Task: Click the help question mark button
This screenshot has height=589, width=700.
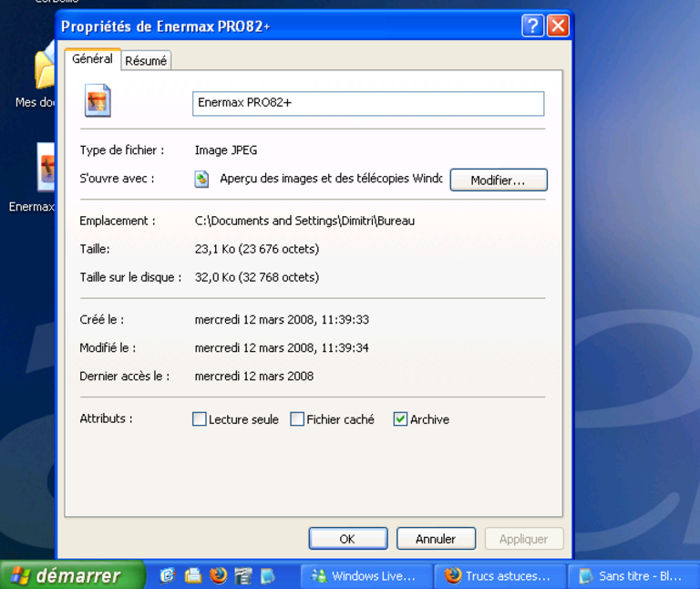Action: [x=532, y=26]
